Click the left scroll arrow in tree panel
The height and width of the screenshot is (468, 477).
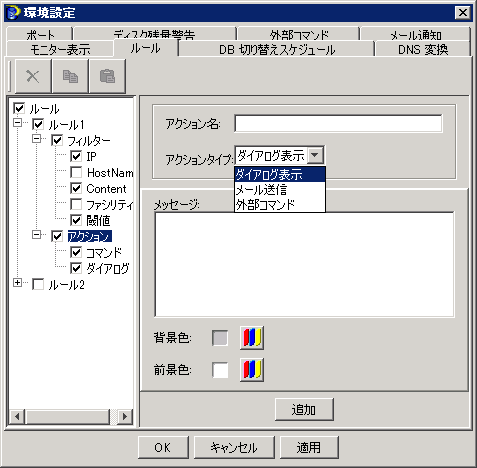tap(17, 416)
